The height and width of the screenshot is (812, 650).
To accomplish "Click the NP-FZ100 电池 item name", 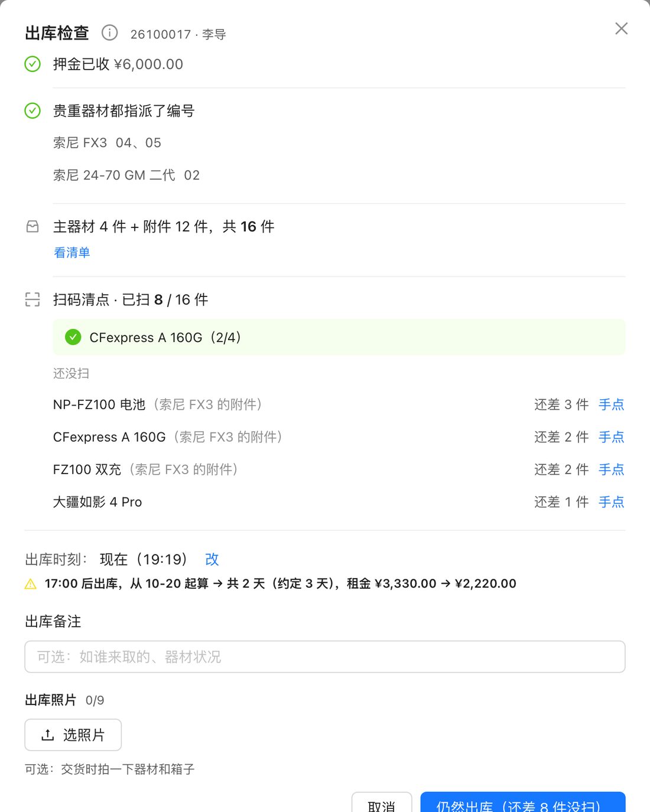I will pyautogui.click(x=99, y=405).
